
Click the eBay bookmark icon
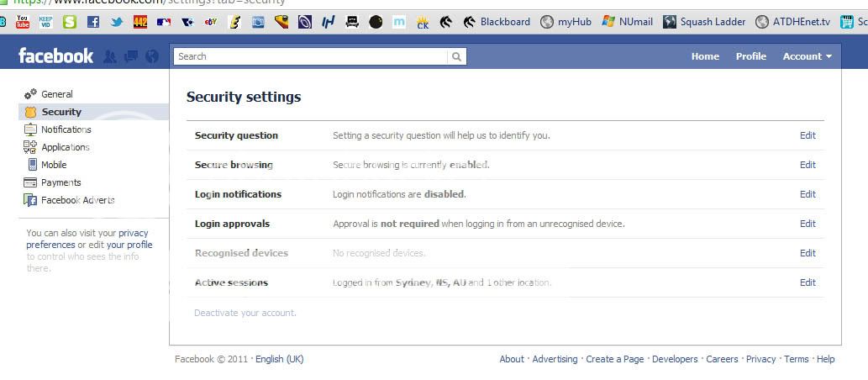point(211,22)
